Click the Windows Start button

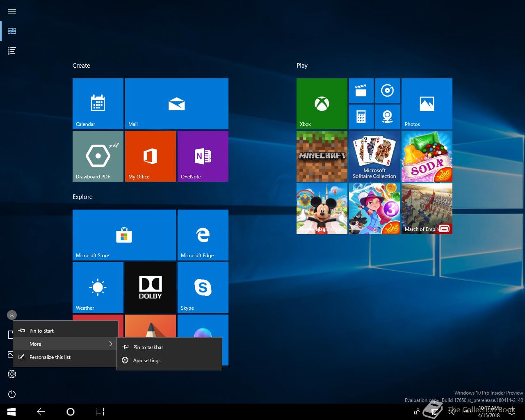click(11, 412)
